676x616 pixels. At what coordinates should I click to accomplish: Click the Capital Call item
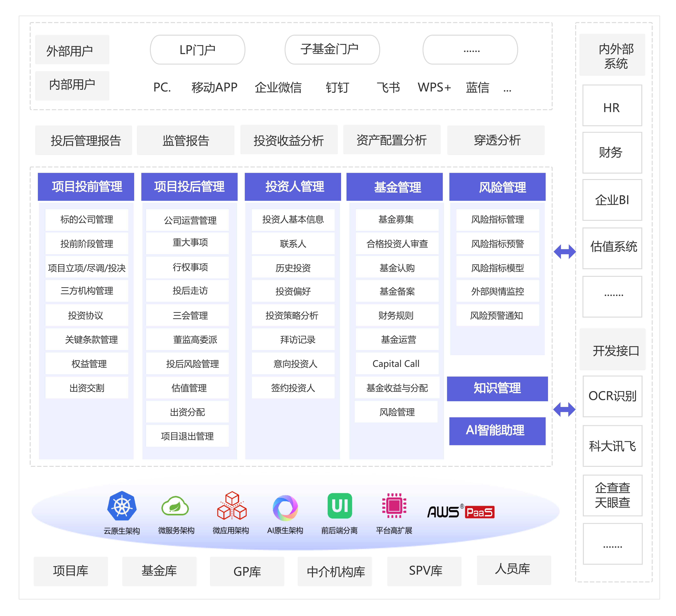click(397, 364)
